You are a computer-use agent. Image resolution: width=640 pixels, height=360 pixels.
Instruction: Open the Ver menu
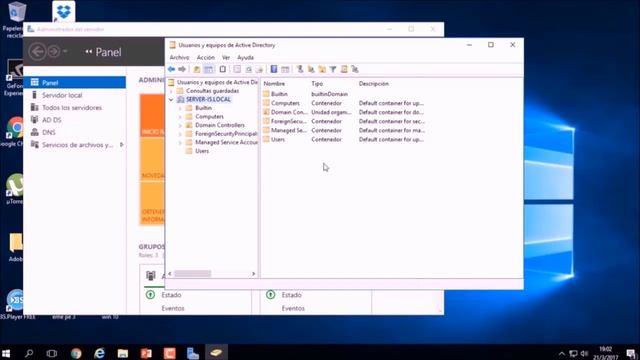[x=226, y=58]
